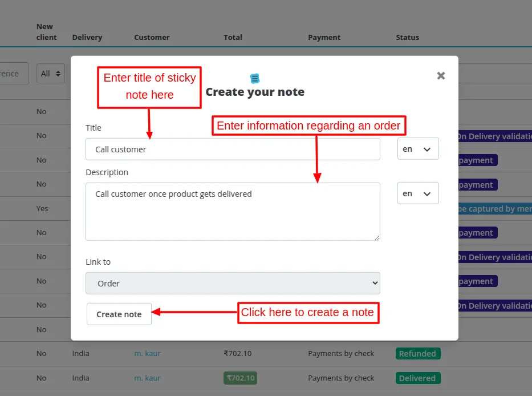532x396 pixels.
Task: Click inside the Description text area
Action: [x=233, y=211]
